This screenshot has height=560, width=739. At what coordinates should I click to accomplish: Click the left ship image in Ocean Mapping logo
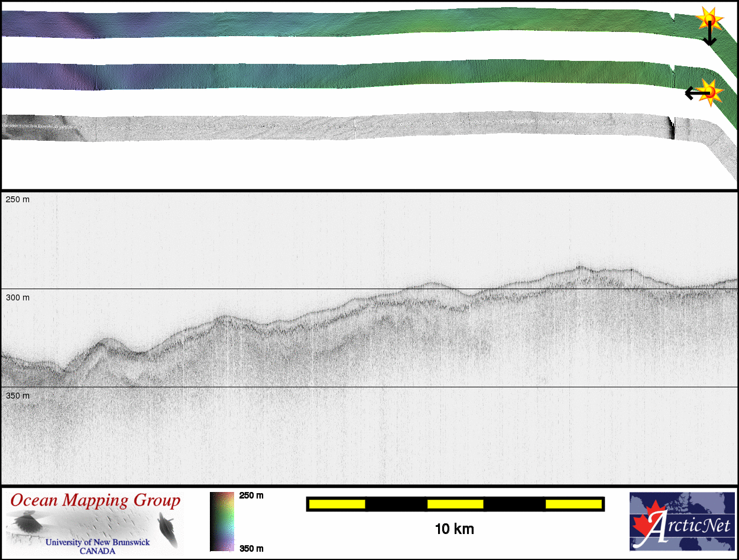(x=24, y=523)
